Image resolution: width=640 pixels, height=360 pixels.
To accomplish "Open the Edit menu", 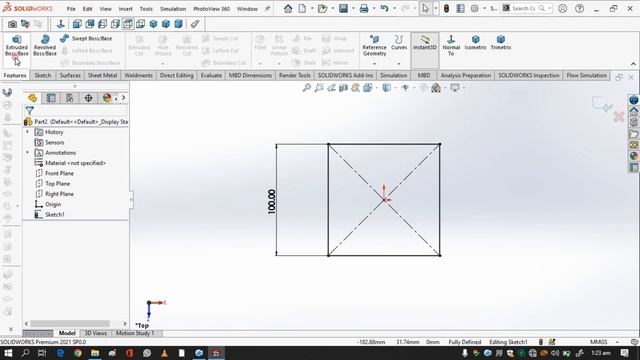I will (x=87, y=9).
